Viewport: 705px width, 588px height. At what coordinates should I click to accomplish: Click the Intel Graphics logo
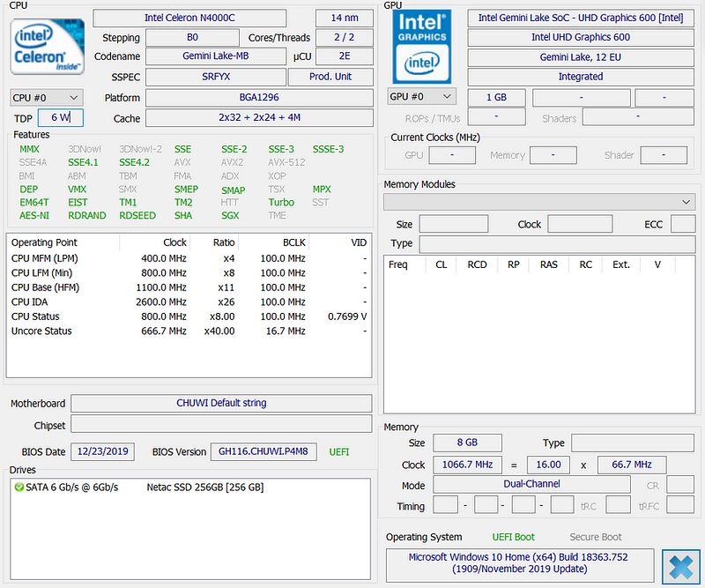[x=422, y=47]
